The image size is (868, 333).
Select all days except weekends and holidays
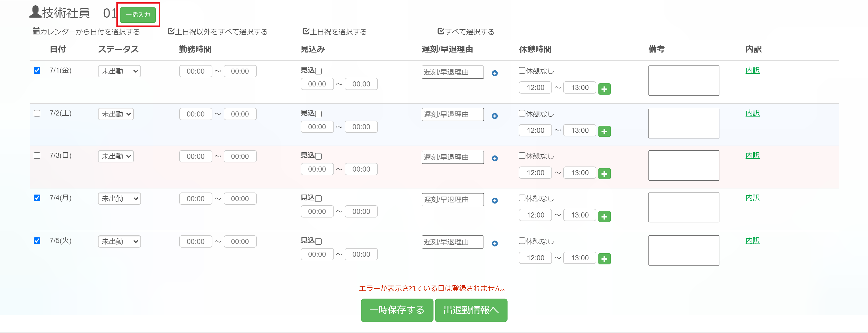point(218,32)
